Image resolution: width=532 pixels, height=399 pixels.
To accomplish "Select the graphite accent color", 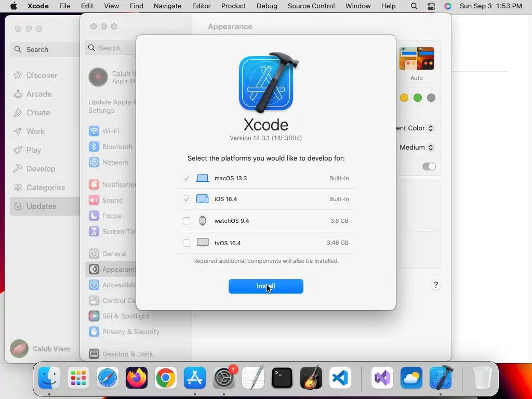I will coord(431,98).
